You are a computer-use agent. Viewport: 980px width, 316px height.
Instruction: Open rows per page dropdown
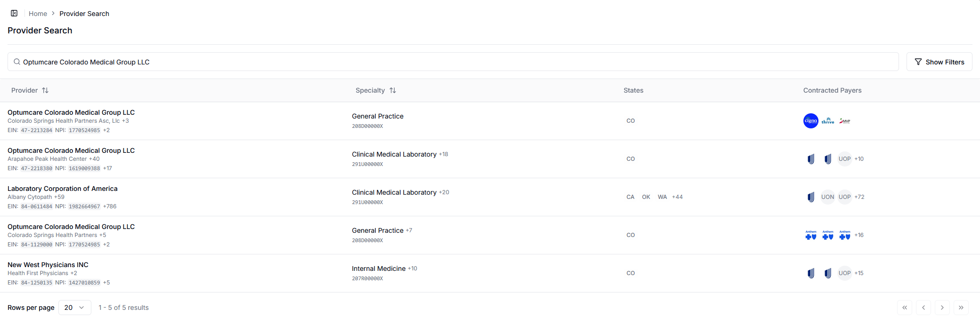click(x=75, y=308)
